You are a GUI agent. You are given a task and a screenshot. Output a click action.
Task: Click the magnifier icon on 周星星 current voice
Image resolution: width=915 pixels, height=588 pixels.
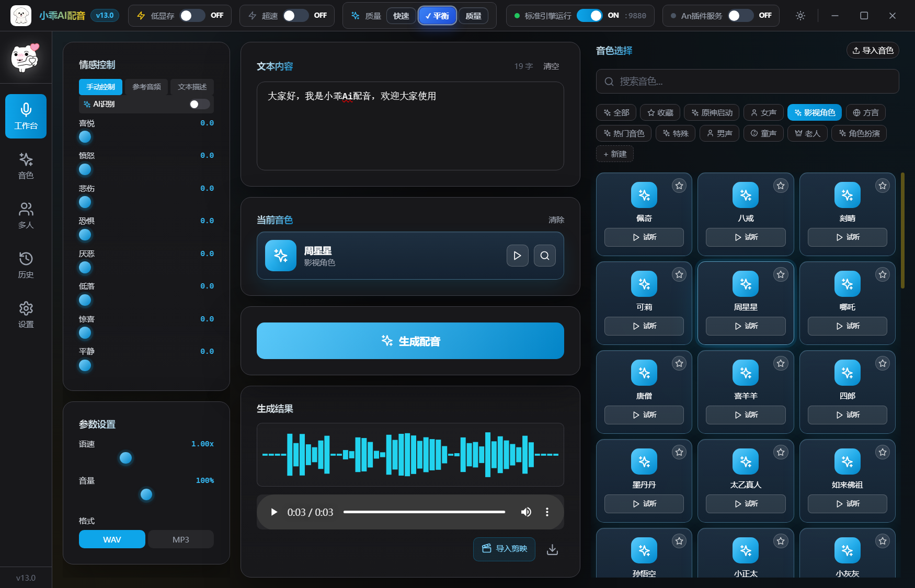[544, 256]
